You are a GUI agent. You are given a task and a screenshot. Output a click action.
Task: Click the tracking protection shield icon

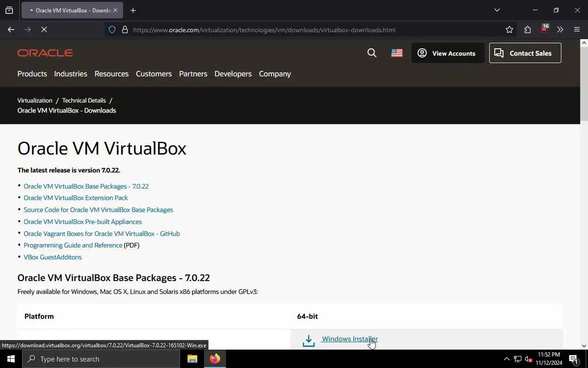(112, 29)
